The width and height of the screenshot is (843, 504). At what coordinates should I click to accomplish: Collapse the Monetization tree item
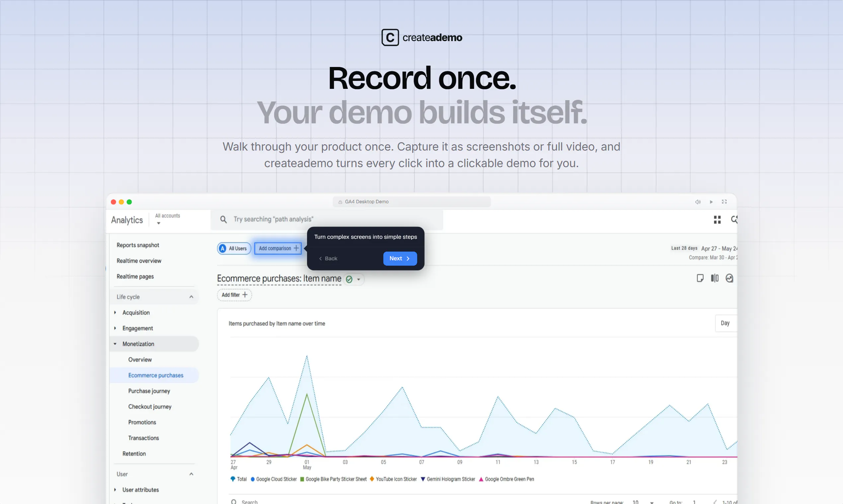(115, 344)
